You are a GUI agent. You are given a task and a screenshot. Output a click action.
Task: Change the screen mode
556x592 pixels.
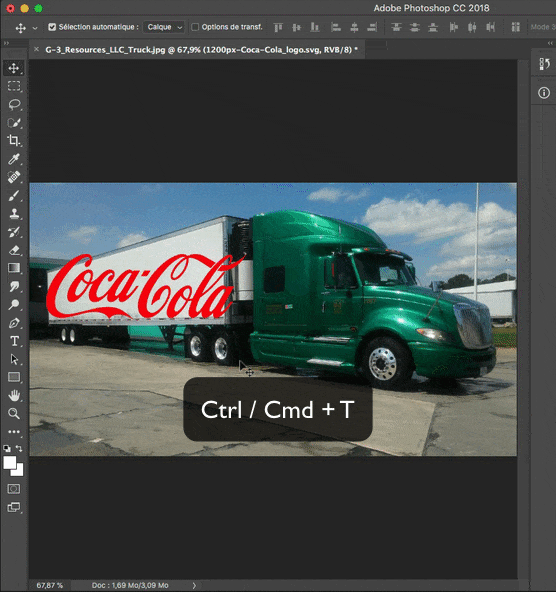tap(14, 507)
